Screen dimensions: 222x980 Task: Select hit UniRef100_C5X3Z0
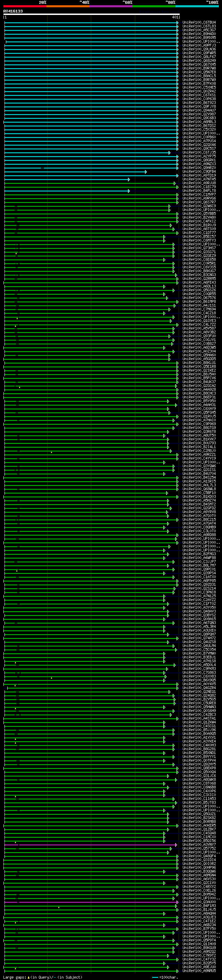tap(199, 129)
